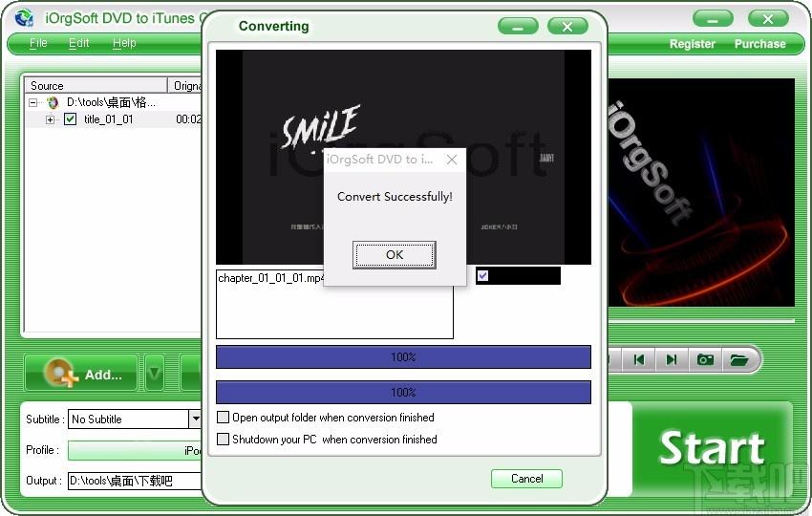Image resolution: width=812 pixels, height=516 pixels.
Task: Click the Profile selection field
Action: coord(135,450)
